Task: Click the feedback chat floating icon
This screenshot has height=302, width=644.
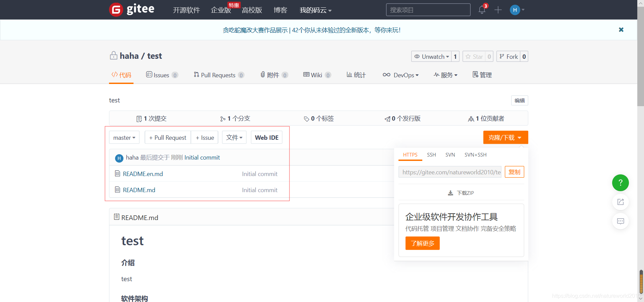Action: click(621, 221)
